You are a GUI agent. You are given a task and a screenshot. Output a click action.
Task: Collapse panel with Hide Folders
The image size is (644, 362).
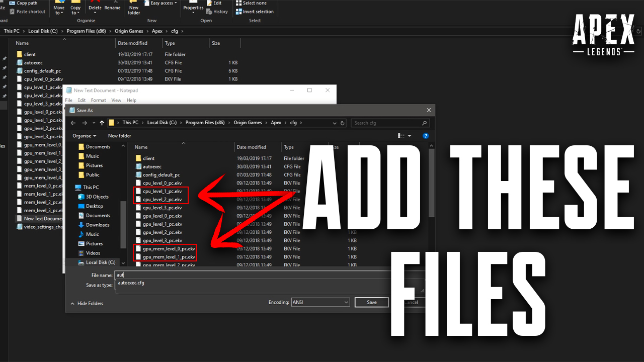(x=87, y=304)
